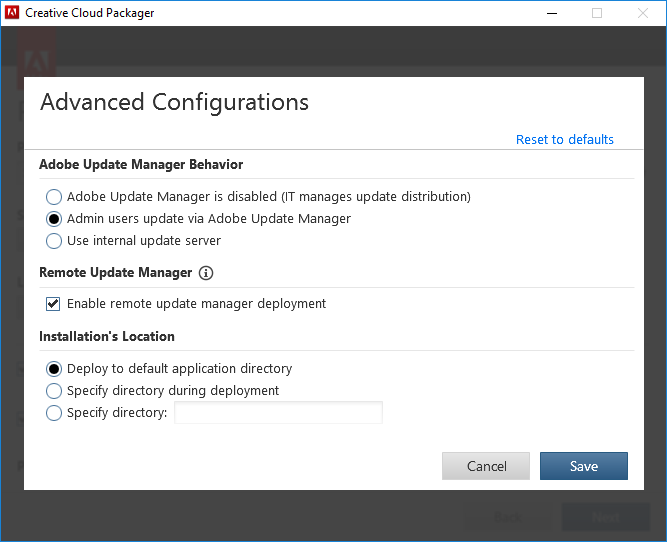Click the Adobe logo in title bar

click(12, 13)
